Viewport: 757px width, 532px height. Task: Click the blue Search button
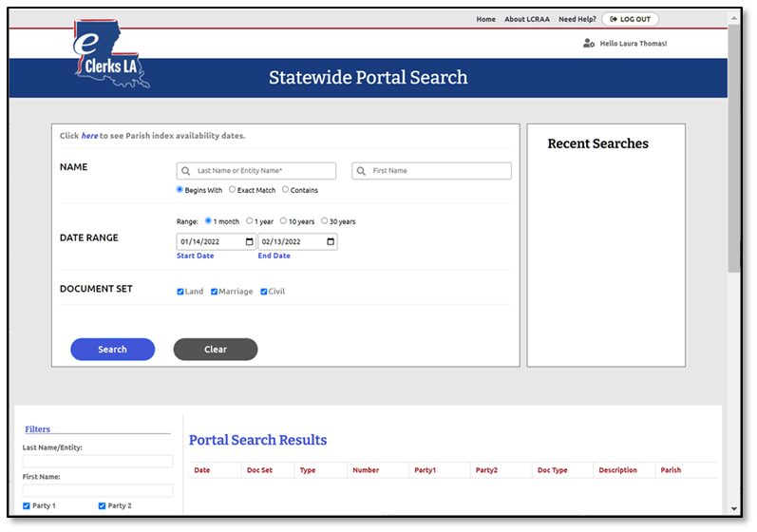click(112, 350)
